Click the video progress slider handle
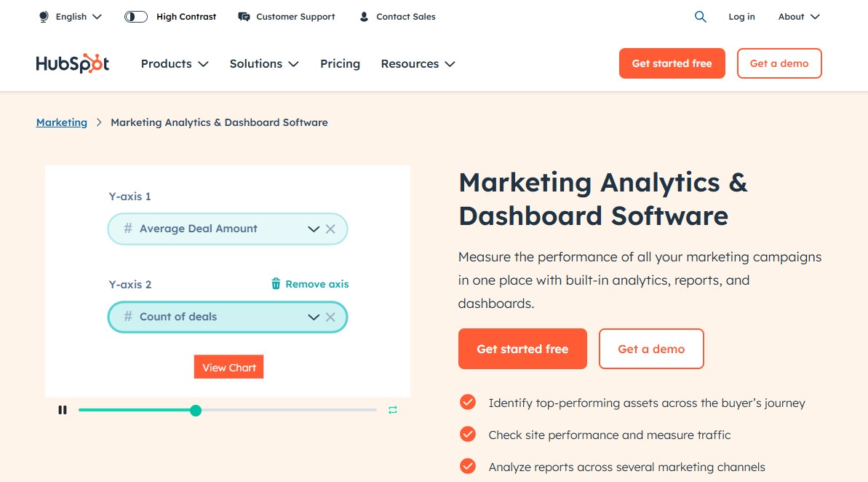Viewport: 868px width, 482px height. (x=196, y=411)
